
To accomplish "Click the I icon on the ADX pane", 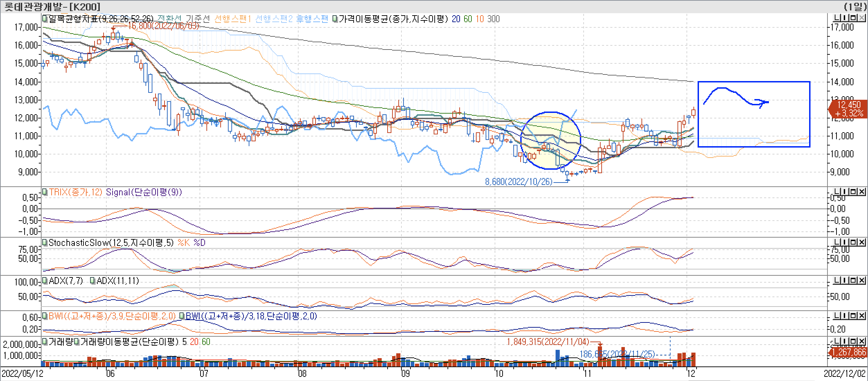I will (844, 280).
